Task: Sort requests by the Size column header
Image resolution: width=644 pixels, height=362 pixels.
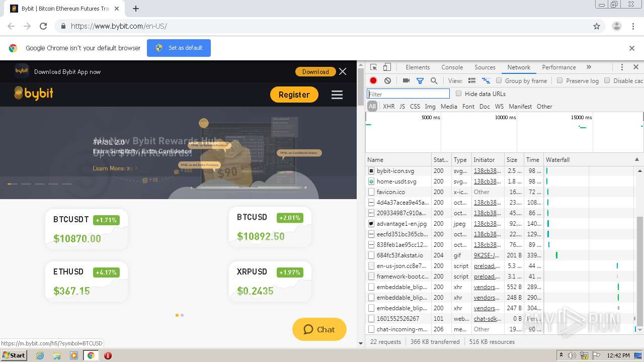Action: (x=514, y=159)
